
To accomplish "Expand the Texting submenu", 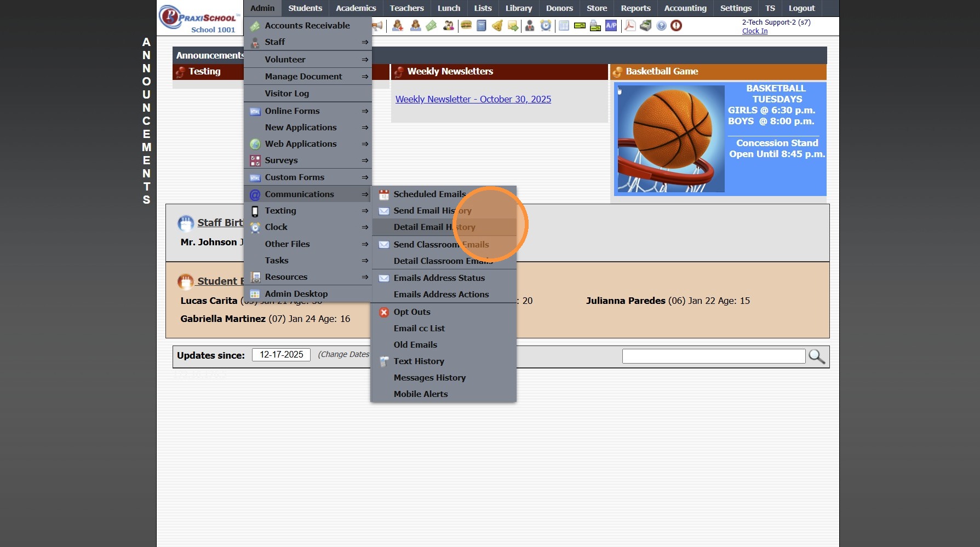I will click(308, 211).
